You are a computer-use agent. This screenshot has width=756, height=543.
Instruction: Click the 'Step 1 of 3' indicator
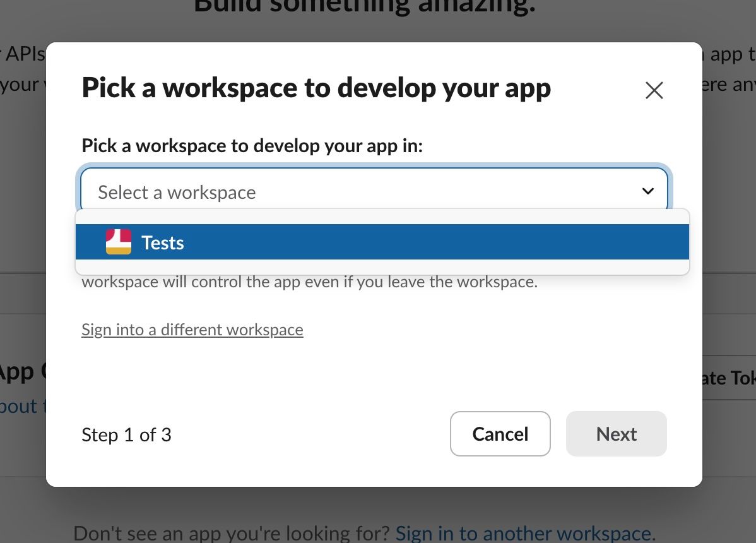pyautogui.click(x=127, y=434)
